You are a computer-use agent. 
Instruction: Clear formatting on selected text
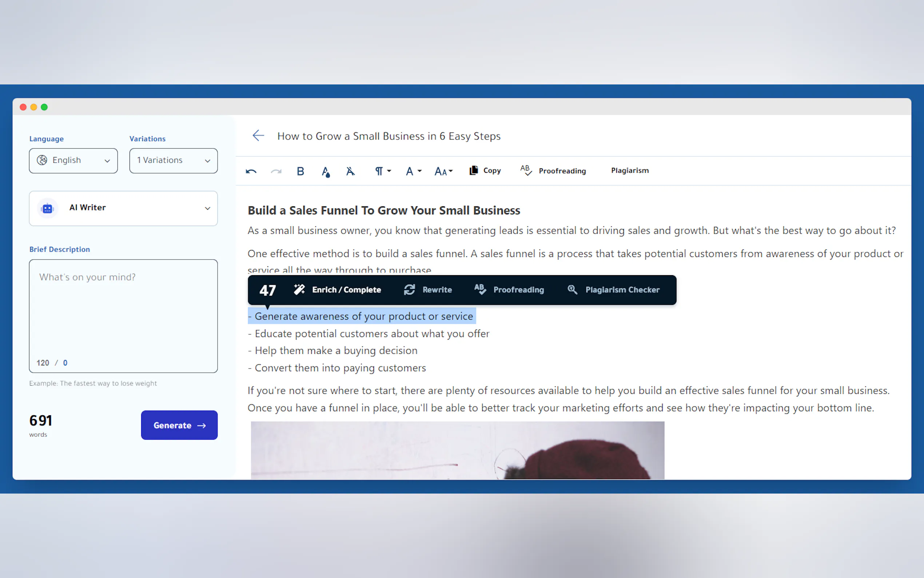tap(350, 171)
